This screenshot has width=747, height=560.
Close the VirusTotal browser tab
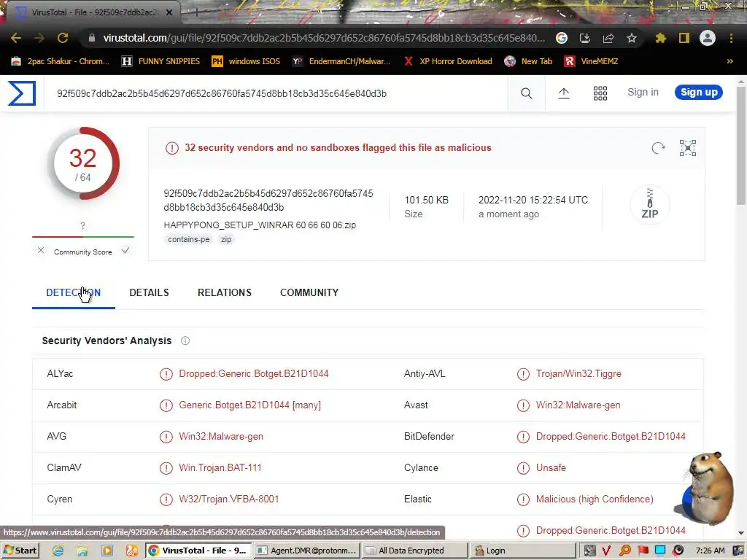(169, 12)
